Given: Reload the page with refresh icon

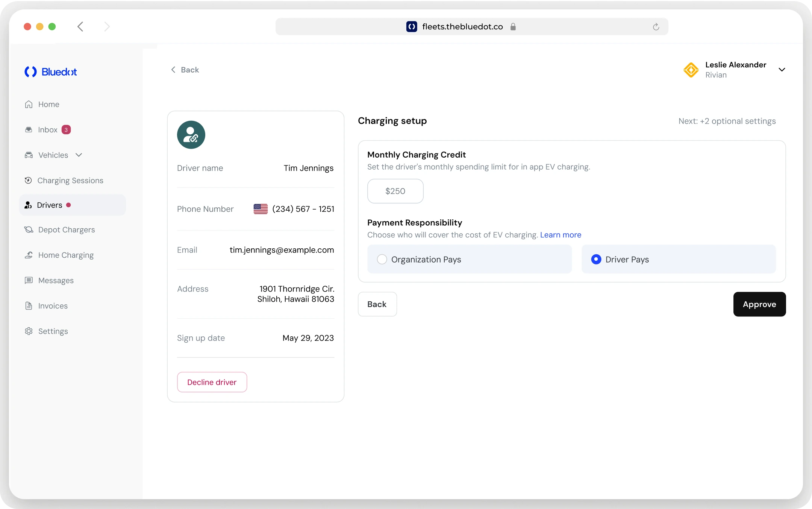Looking at the screenshot, I should (x=656, y=27).
